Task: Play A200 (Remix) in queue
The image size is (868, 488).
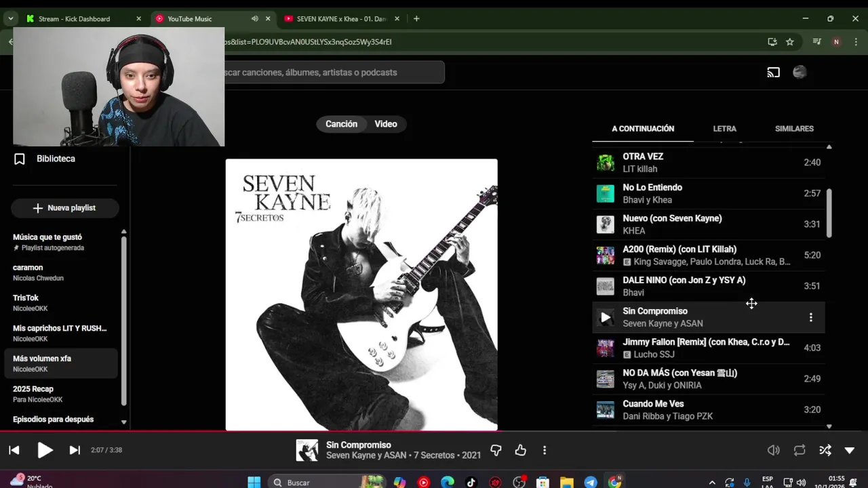Action: point(709,256)
